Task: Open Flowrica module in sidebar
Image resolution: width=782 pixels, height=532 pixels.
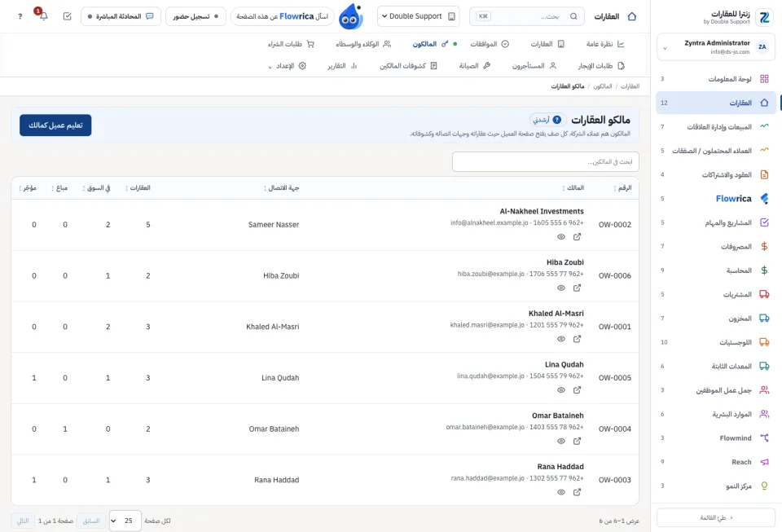Action: 716,199
